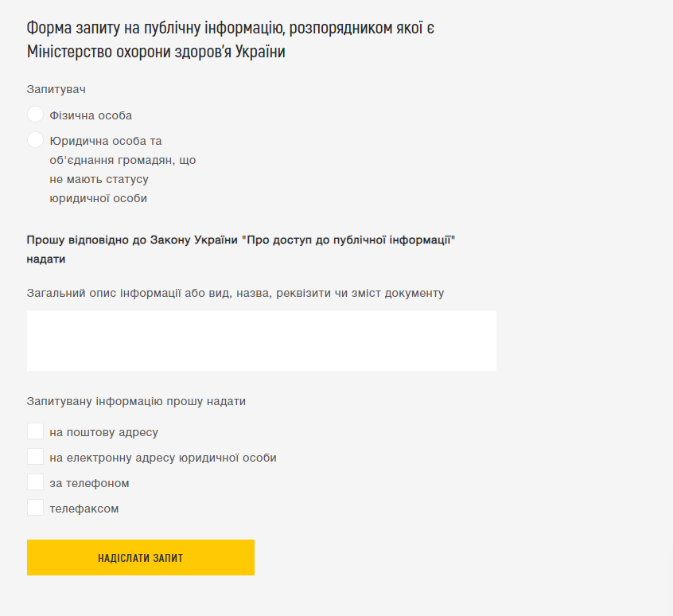Click the 'Міністерство охорони здоров'я України' heading line
Image resolution: width=673 pixels, height=616 pixels.
tap(156, 53)
